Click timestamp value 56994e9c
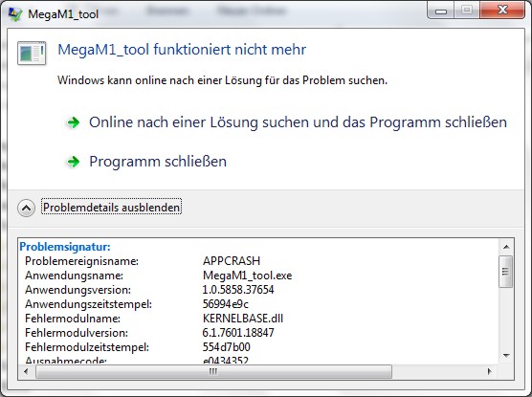The height and width of the screenshot is (397, 532). pyautogui.click(x=225, y=304)
